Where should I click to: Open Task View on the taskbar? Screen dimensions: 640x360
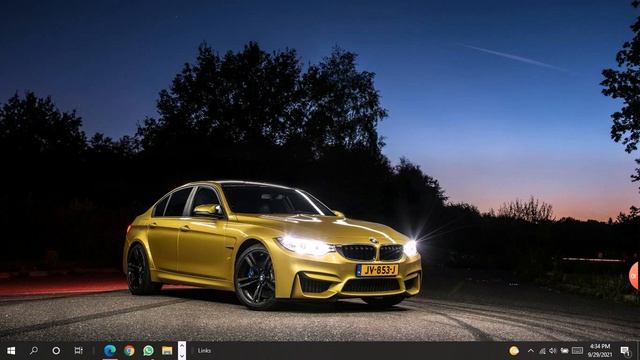pyautogui.click(x=78, y=351)
